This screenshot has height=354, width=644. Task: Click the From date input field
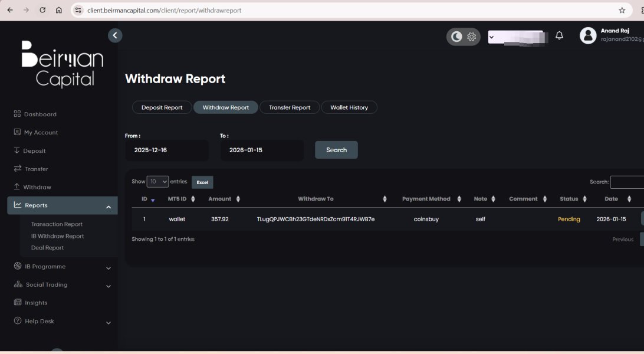pos(166,150)
